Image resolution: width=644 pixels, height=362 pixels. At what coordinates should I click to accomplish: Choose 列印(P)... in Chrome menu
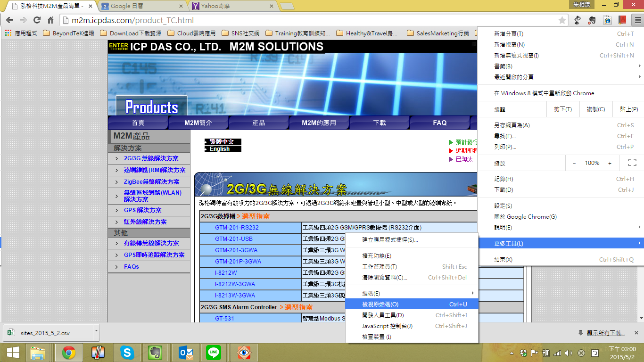coord(561,147)
